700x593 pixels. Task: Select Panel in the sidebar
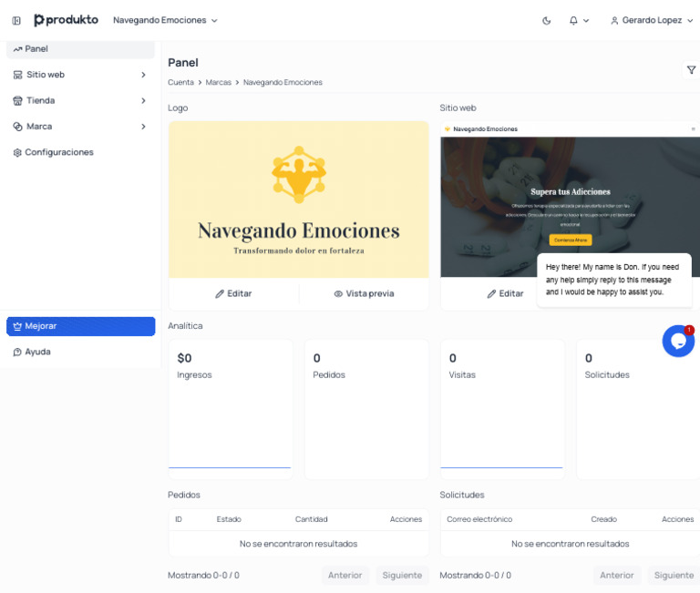tap(80, 49)
